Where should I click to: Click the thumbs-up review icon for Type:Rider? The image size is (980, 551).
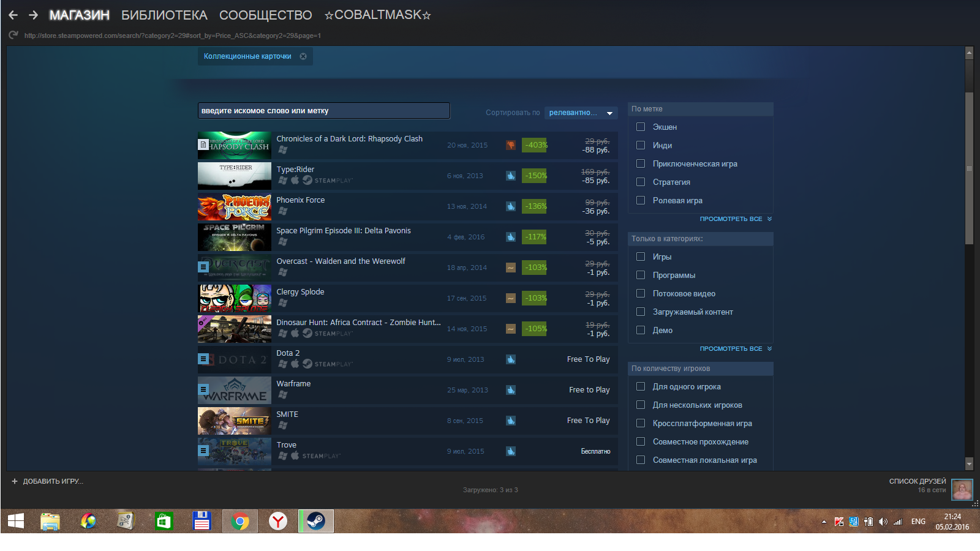[x=511, y=176]
